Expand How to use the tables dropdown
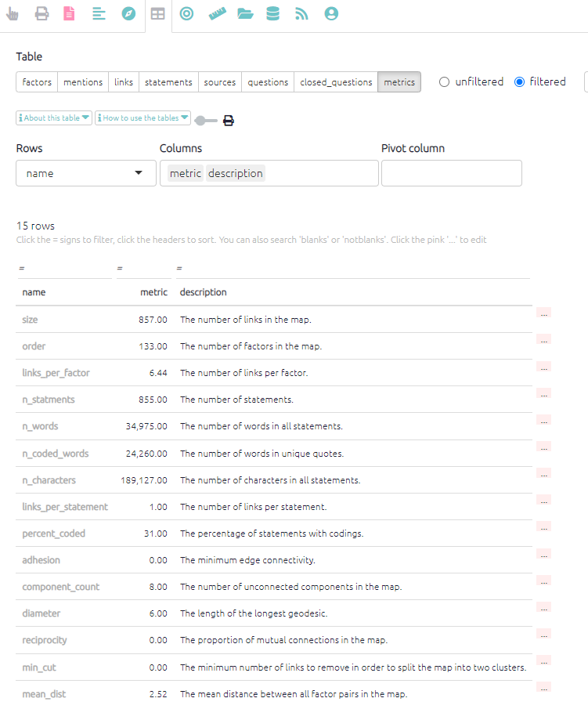This screenshot has height=709, width=588. tap(142, 118)
